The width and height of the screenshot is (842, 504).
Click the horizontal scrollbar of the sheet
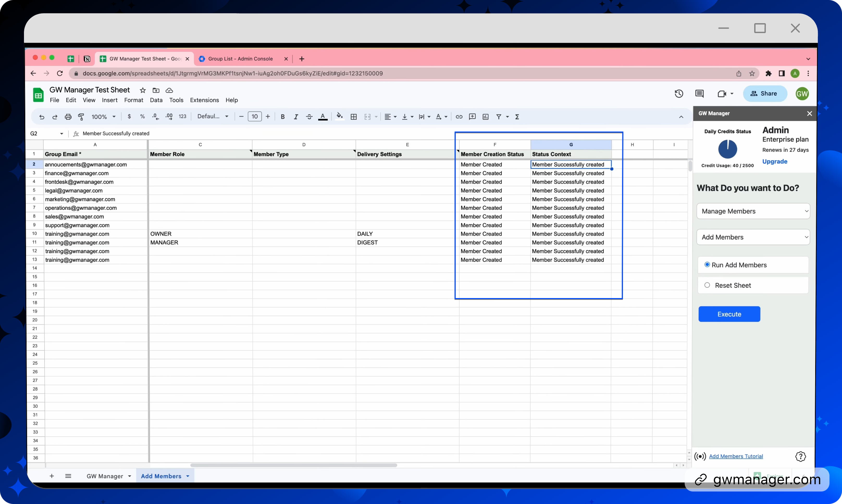(x=294, y=465)
